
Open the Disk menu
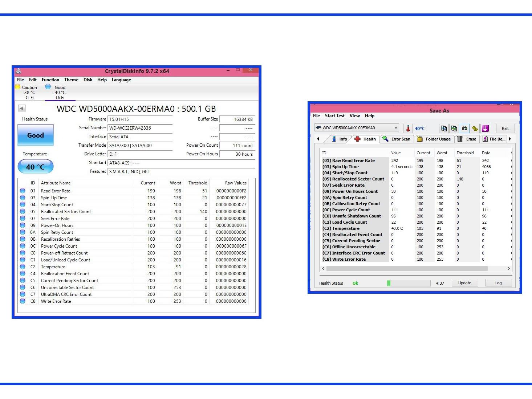[88, 80]
